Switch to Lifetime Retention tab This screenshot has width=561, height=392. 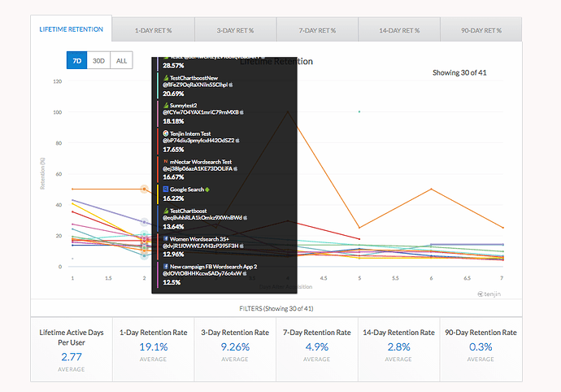point(72,29)
